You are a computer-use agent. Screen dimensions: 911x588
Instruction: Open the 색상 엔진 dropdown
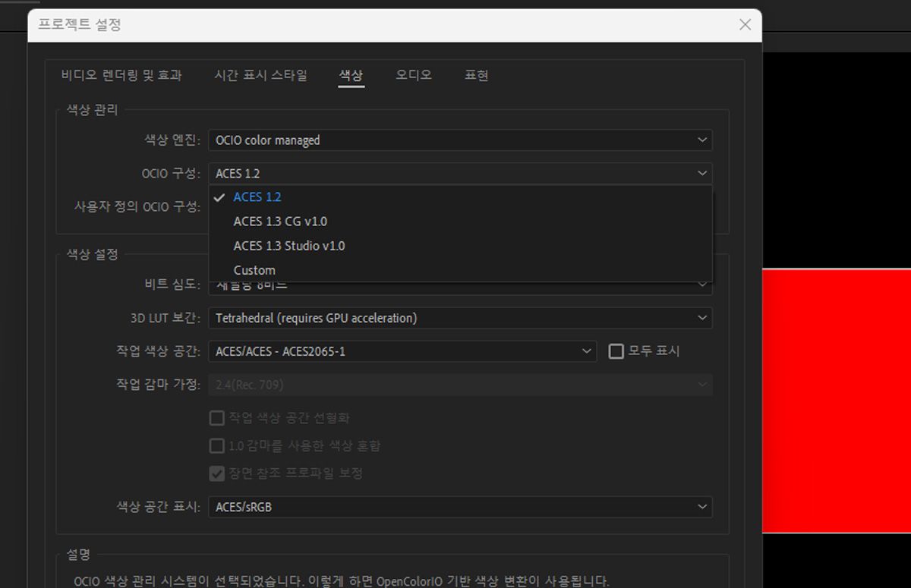[x=460, y=140]
